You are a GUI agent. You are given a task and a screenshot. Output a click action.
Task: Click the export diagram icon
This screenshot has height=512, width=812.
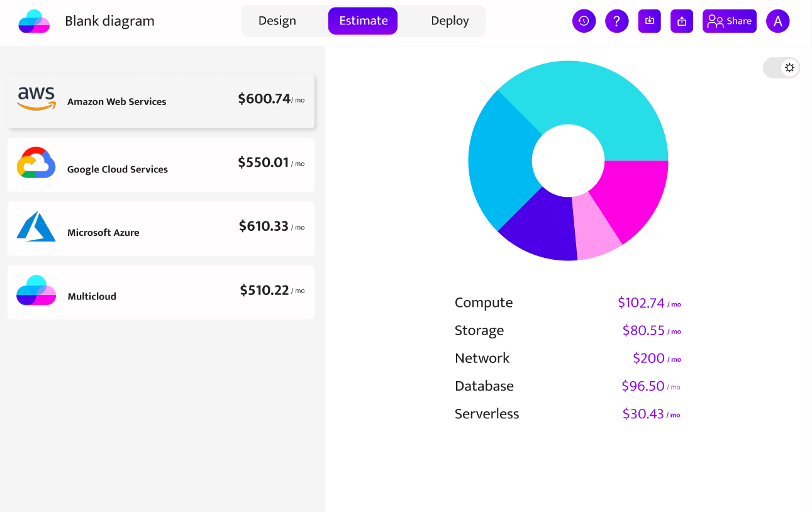(x=681, y=21)
